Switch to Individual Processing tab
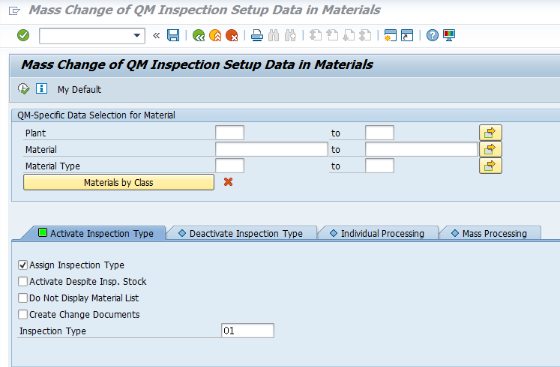Viewport: 560px width, 367px height. click(378, 233)
